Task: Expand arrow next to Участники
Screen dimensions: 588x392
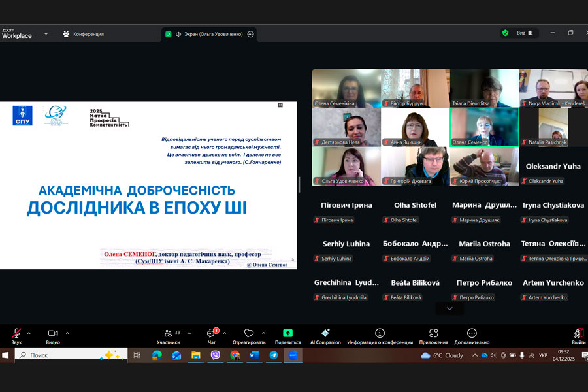Action: (x=189, y=333)
